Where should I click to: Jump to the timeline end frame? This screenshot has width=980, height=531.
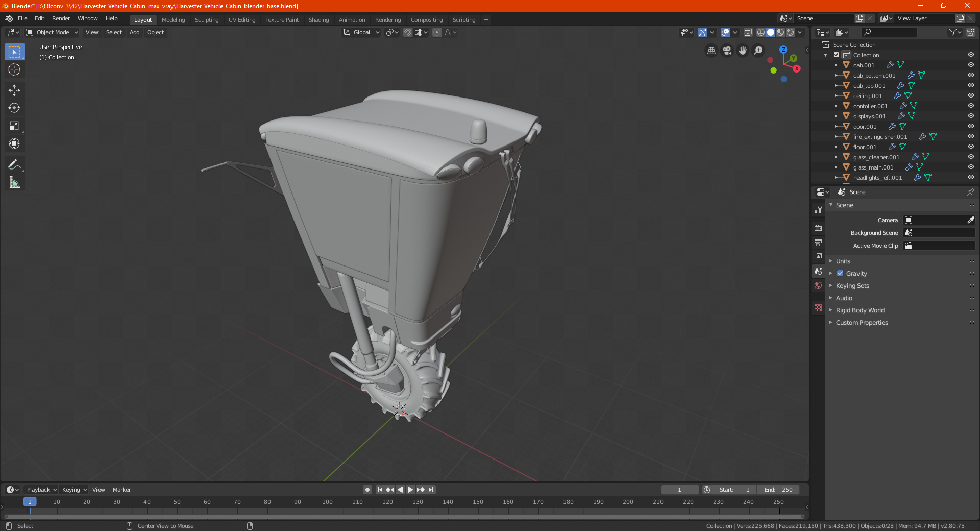click(x=431, y=490)
